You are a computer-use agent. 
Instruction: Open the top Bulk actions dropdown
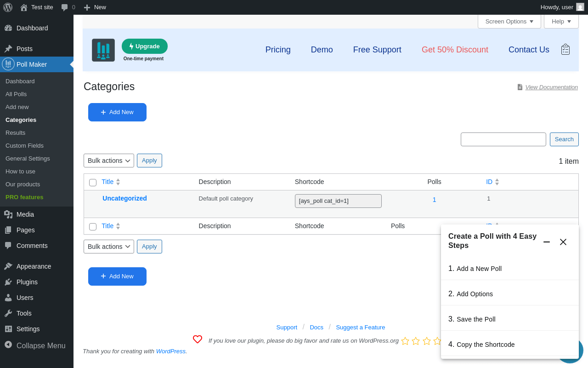[109, 161]
